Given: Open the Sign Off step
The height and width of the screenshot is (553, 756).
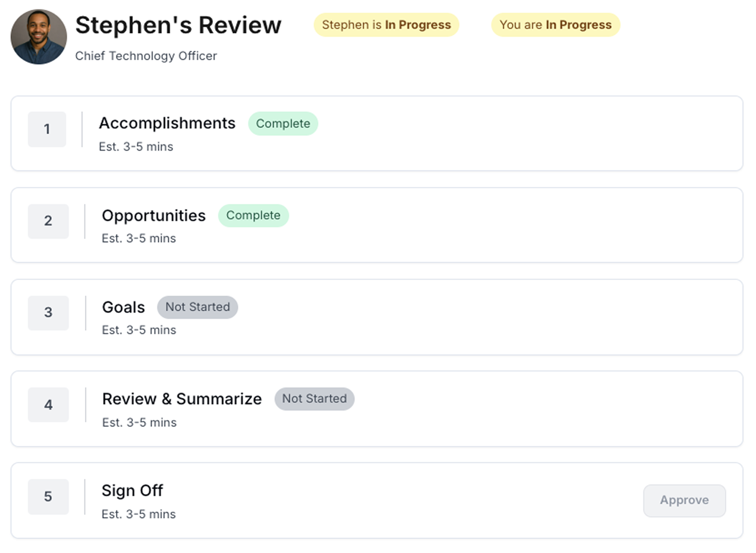Looking at the screenshot, I should tap(132, 491).
